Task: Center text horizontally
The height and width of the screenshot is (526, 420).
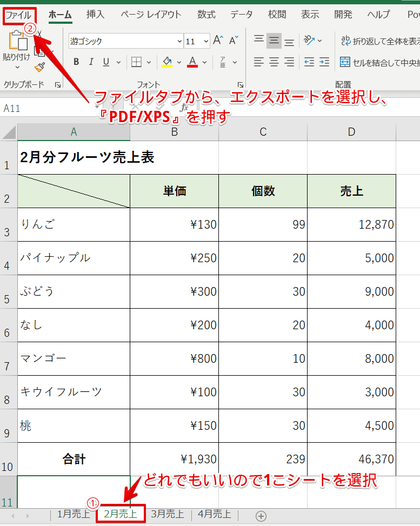Action: click(x=274, y=62)
